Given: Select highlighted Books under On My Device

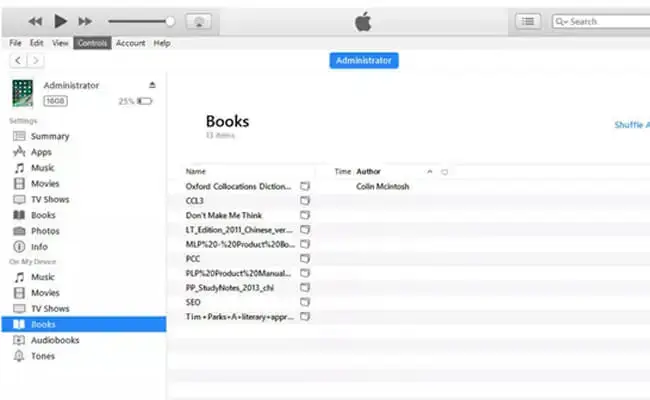Looking at the screenshot, I should pyautogui.click(x=84, y=324).
